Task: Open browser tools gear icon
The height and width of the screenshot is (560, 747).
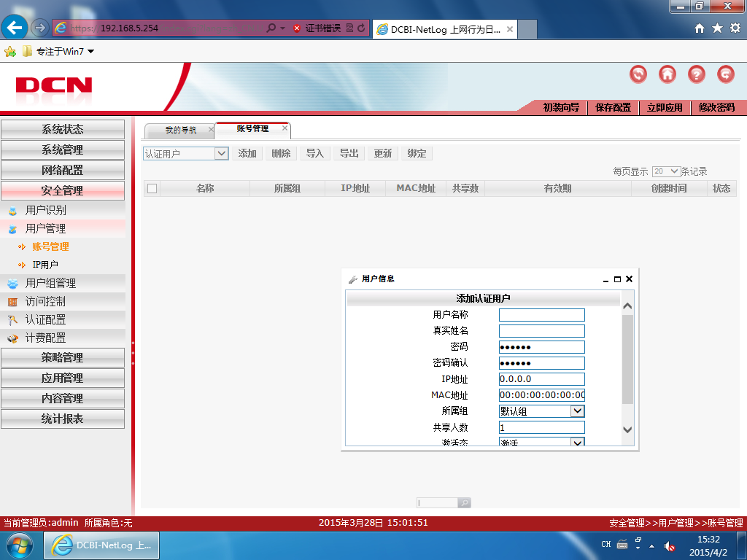Action: coord(735,28)
